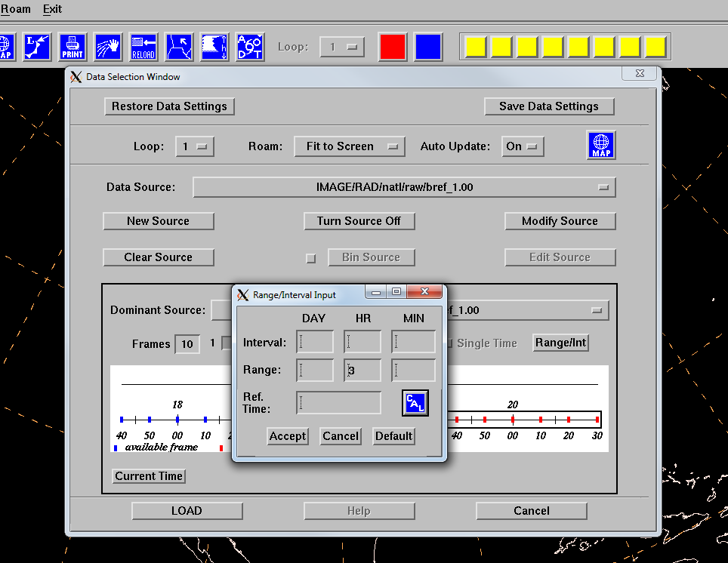Expand the Data Source dropdown
728x563 pixels.
404,187
